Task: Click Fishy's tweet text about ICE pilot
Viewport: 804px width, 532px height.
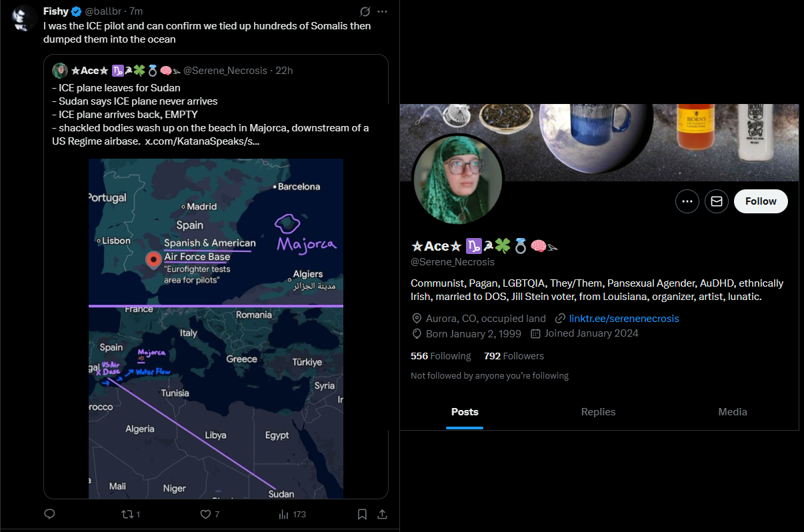Action: coord(207,33)
